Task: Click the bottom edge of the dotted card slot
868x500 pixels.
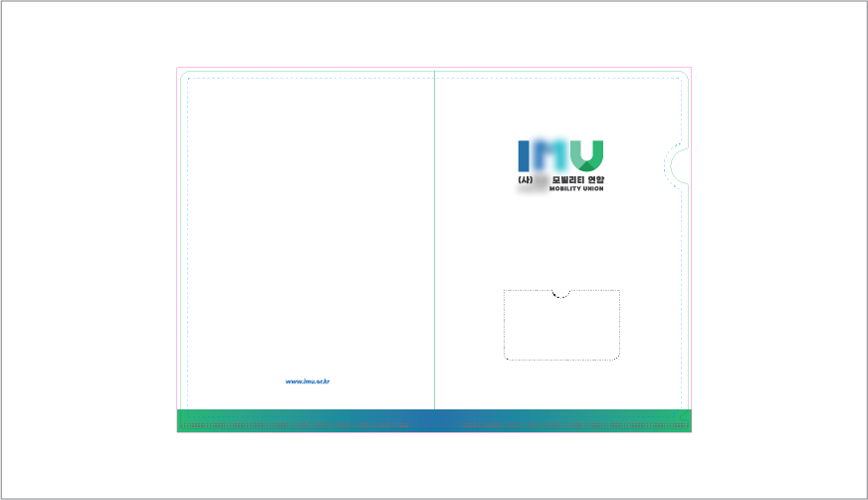Action: [x=561, y=360]
